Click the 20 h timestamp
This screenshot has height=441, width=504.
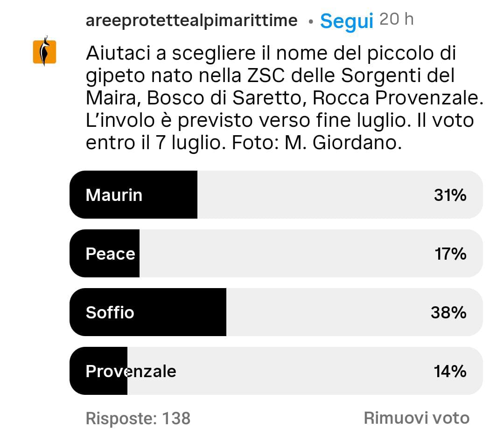(x=396, y=20)
